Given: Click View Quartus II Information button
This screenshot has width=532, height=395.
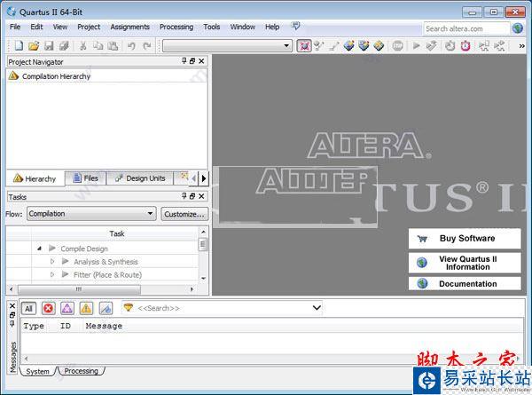Looking at the screenshot, I should [x=465, y=263].
